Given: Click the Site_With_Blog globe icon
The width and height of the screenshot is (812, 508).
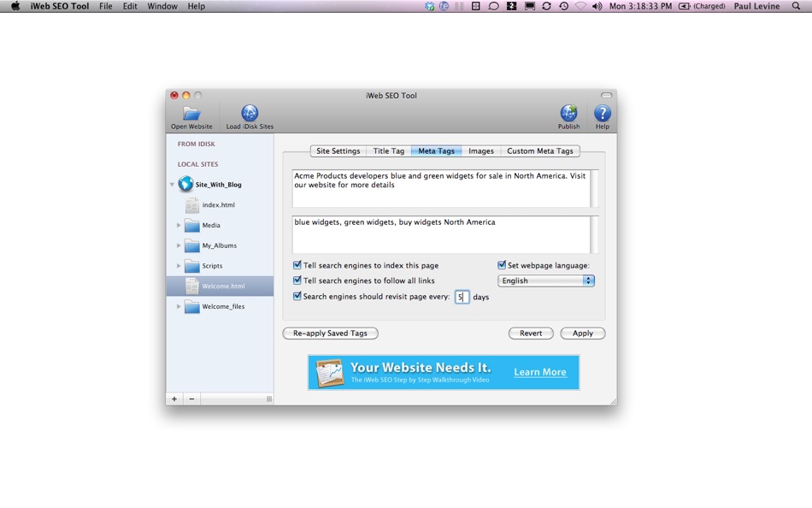Looking at the screenshot, I should coord(185,184).
